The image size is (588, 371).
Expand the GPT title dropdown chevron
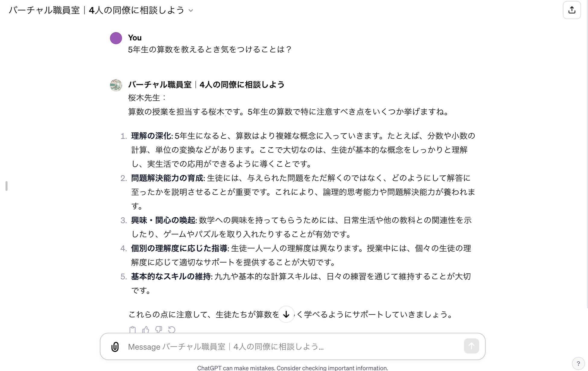[191, 11]
